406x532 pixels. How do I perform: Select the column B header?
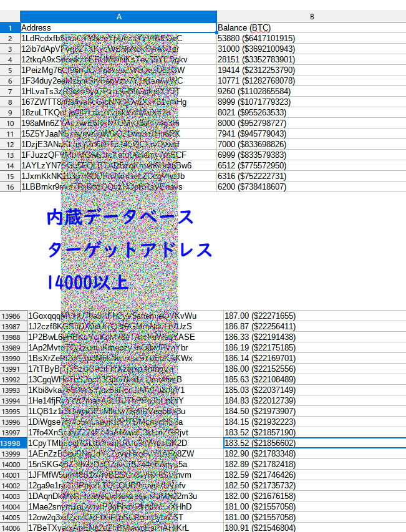(x=311, y=16)
